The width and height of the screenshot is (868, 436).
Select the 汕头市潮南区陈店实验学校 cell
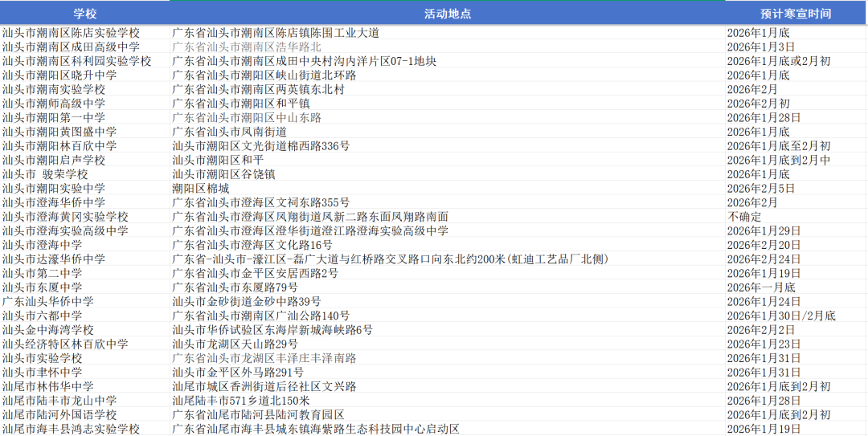click(71, 33)
